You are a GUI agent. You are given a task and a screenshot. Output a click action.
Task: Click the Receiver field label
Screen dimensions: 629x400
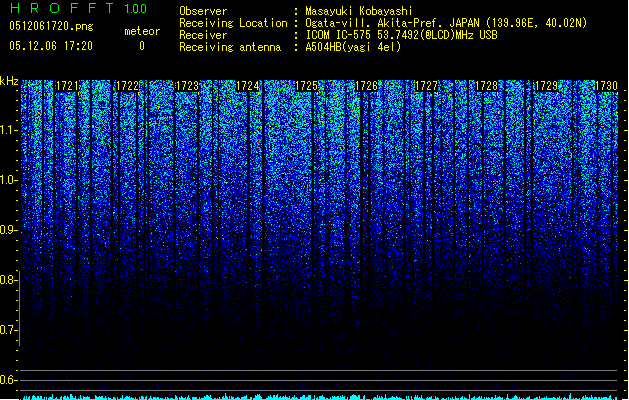coord(203,35)
